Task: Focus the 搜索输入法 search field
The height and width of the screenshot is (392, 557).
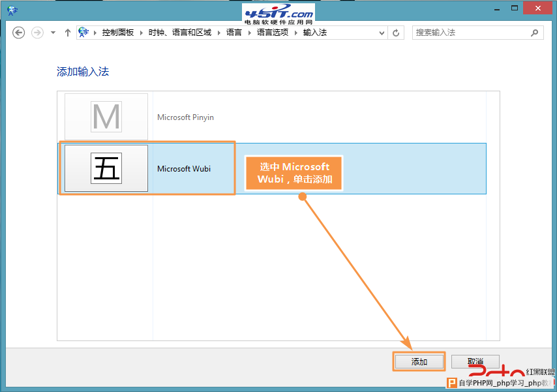Action: click(470, 33)
